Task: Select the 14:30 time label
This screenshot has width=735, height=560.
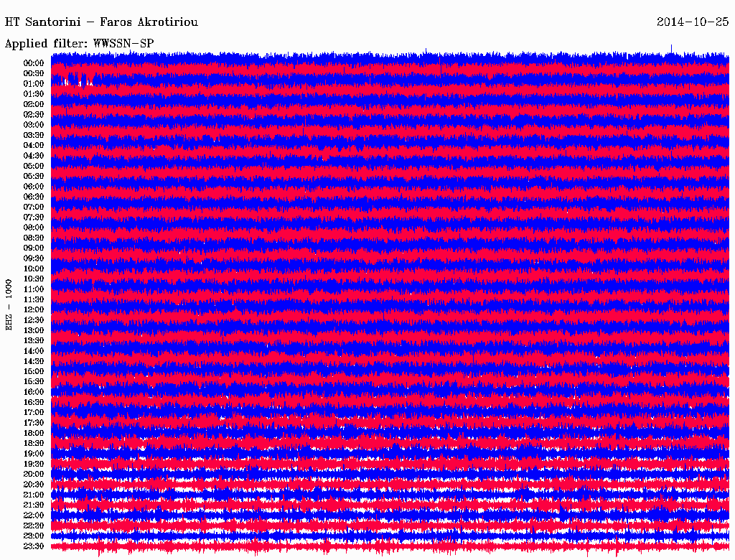Action: (x=34, y=362)
